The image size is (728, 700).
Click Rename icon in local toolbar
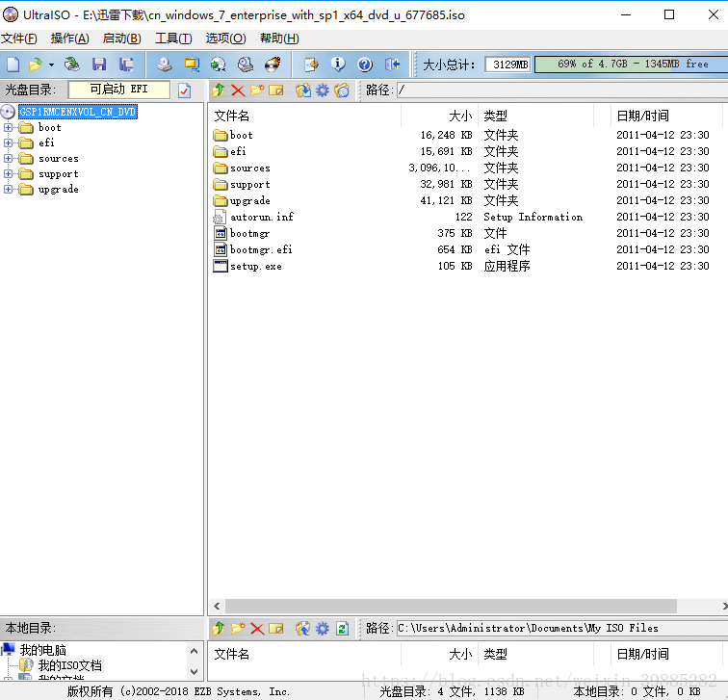click(x=275, y=628)
